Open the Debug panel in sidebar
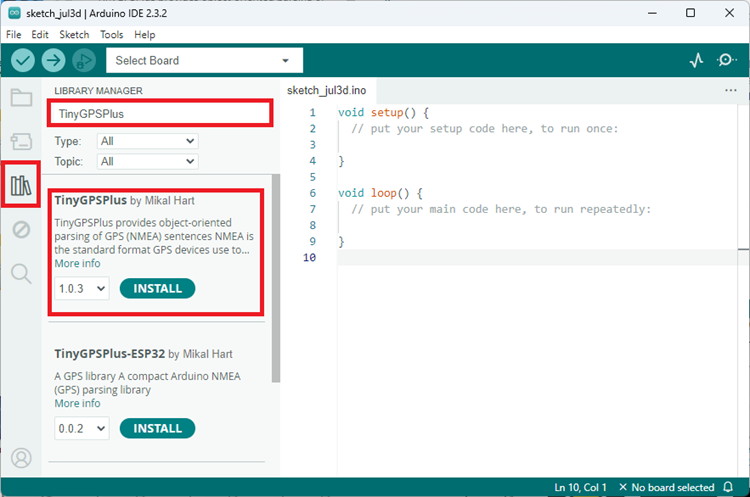The image size is (750, 497). click(x=21, y=230)
